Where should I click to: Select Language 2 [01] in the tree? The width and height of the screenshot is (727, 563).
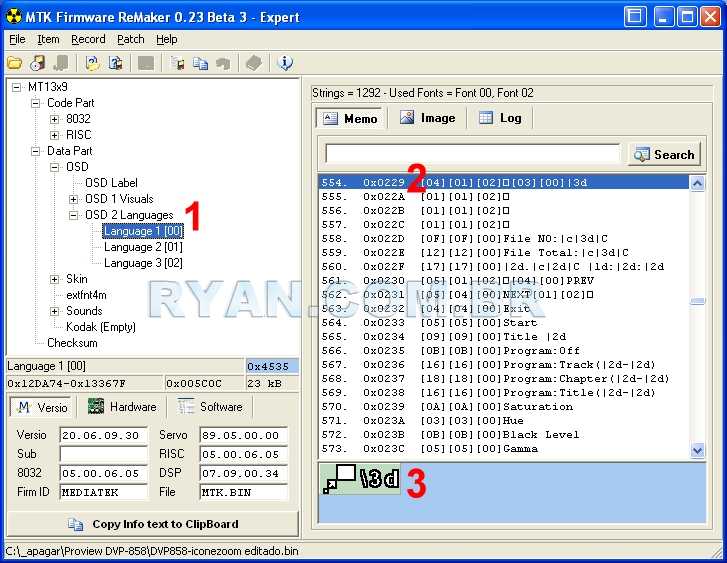pyautogui.click(x=143, y=247)
